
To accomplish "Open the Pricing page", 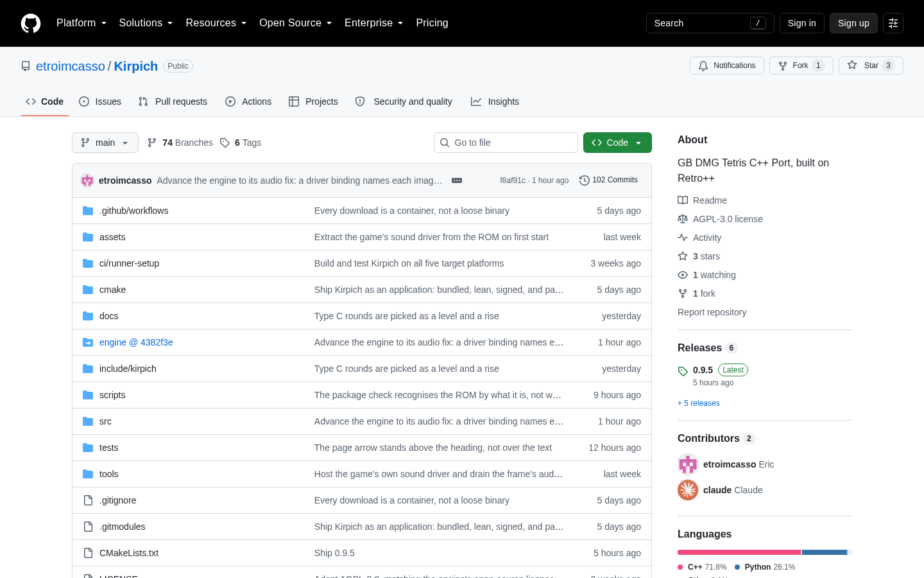I will [x=432, y=23].
